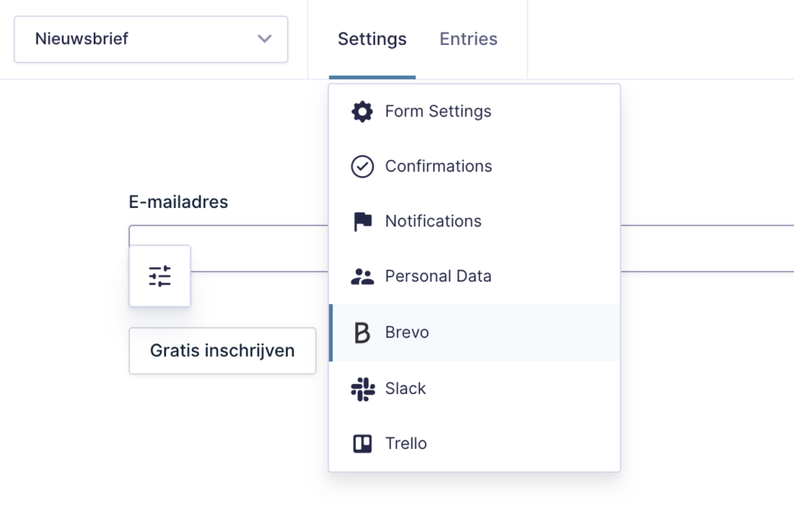The width and height of the screenshot is (794, 532).
Task: Open field settings via the sliders icon
Action: (160, 276)
